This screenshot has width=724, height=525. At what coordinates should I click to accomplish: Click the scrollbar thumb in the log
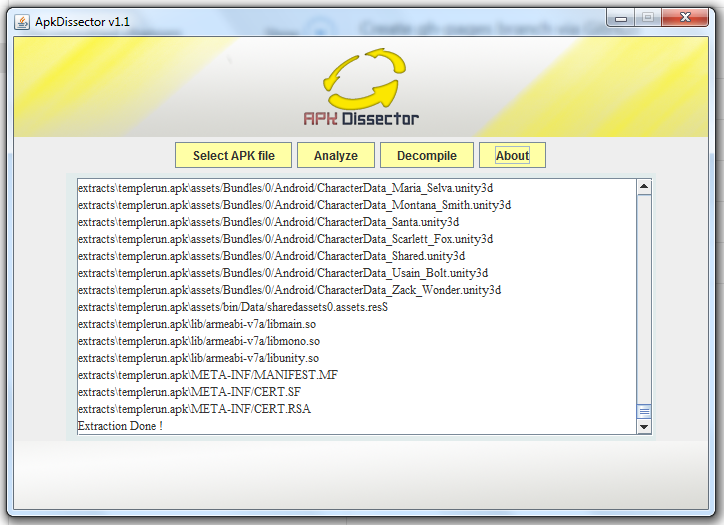pyautogui.click(x=644, y=412)
